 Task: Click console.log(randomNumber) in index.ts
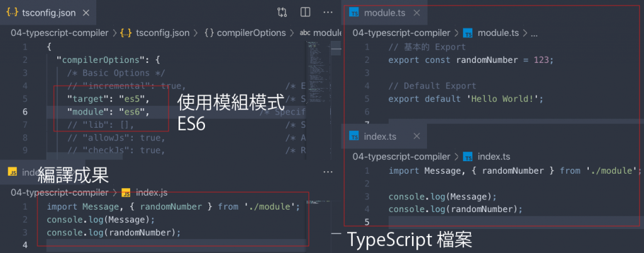(x=455, y=209)
